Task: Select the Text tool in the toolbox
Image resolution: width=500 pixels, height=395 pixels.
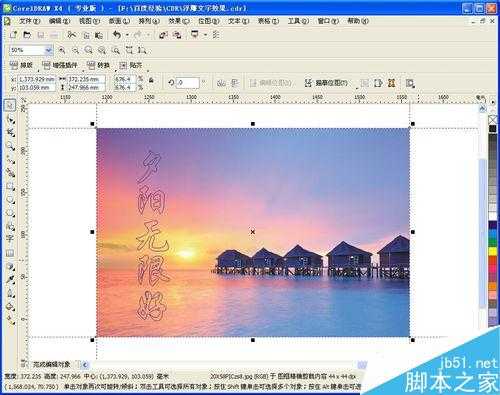Action: (x=10, y=239)
